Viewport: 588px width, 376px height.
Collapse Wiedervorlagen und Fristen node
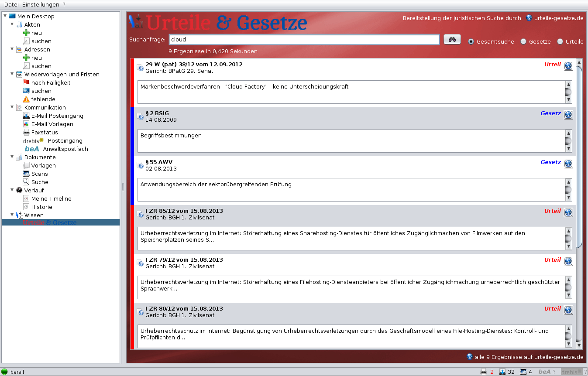click(x=12, y=74)
